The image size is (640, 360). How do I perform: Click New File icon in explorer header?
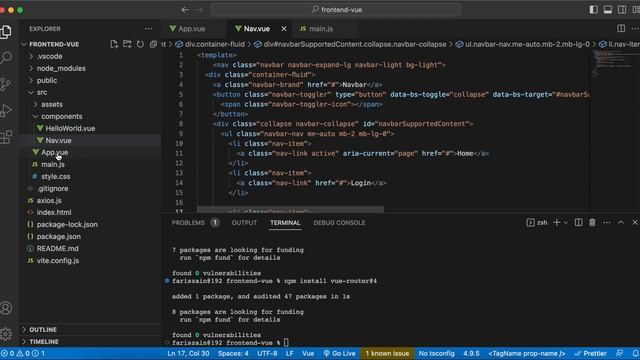[114, 44]
